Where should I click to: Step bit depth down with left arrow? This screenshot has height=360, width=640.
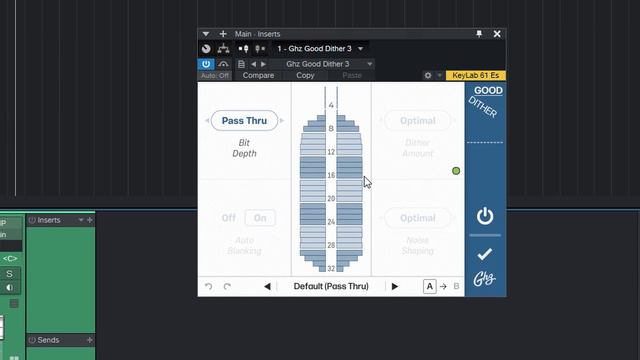click(207, 121)
